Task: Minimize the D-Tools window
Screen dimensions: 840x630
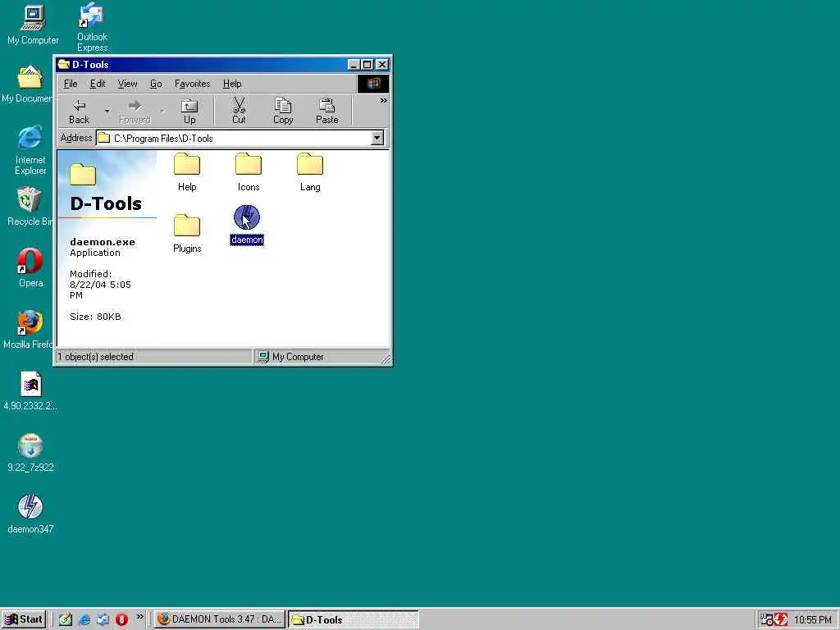Action: point(354,65)
